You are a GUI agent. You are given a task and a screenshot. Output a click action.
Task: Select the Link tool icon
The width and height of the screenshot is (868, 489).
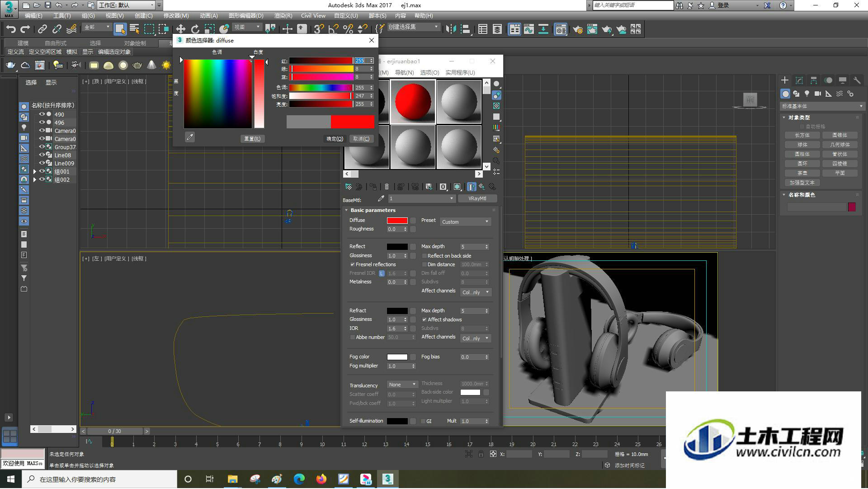point(42,29)
